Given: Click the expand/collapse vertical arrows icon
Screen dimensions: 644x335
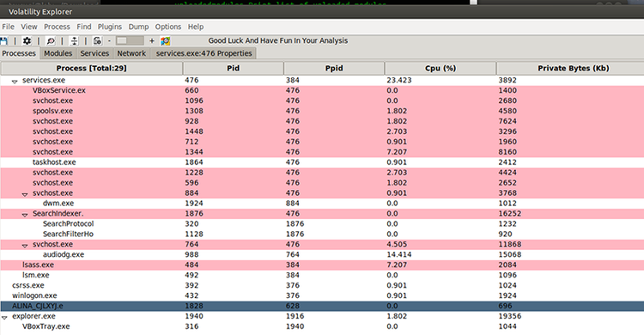Looking at the screenshot, I should click(74, 40).
